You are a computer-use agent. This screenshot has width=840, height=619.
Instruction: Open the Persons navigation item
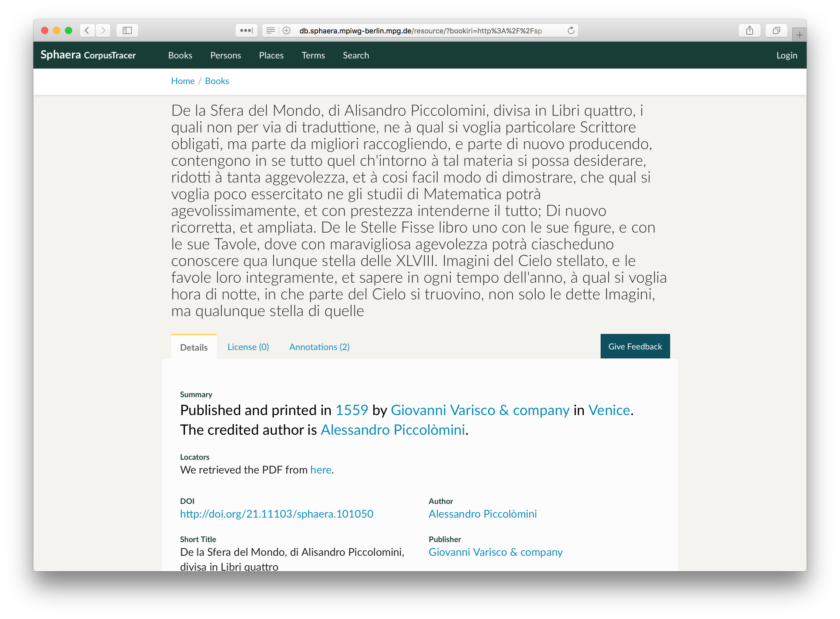click(x=225, y=55)
